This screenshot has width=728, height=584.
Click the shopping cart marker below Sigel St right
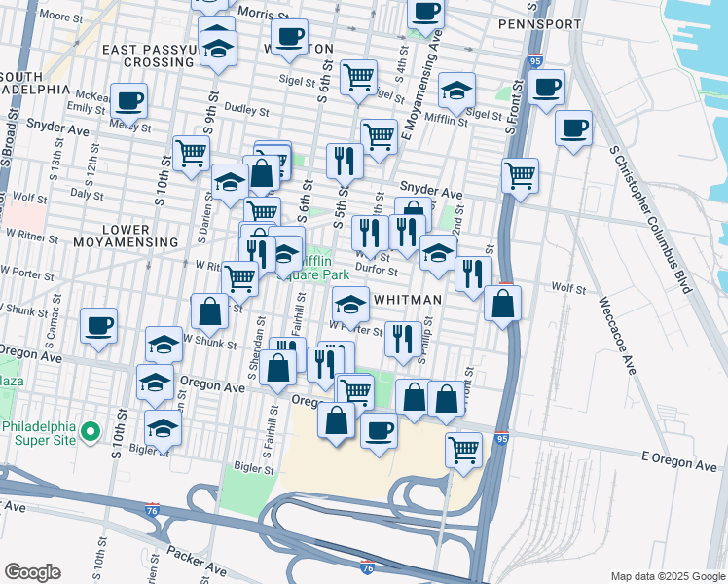379,141
